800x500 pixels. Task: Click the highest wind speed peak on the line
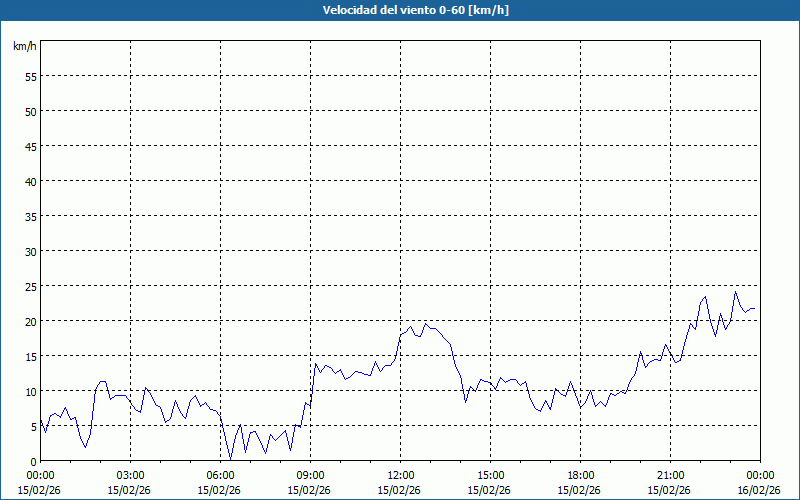[x=735, y=292]
